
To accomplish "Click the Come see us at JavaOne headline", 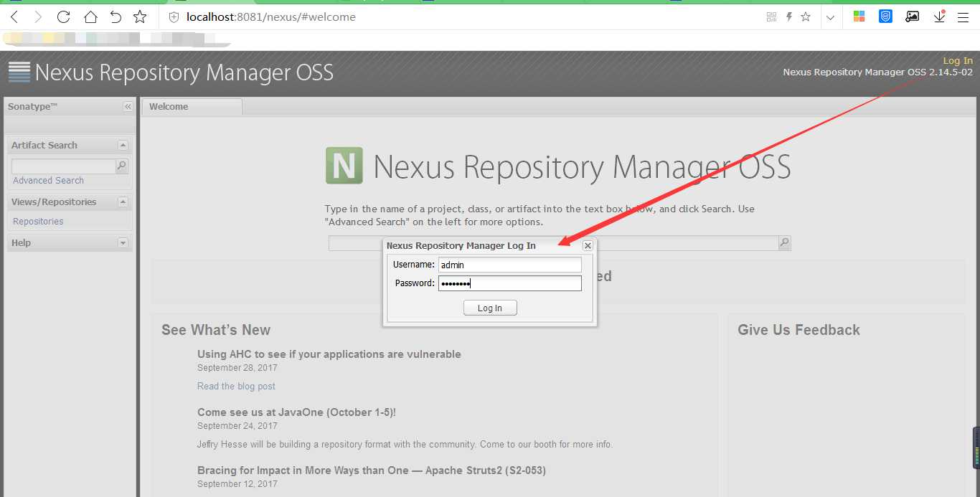I will pyautogui.click(x=296, y=412).
